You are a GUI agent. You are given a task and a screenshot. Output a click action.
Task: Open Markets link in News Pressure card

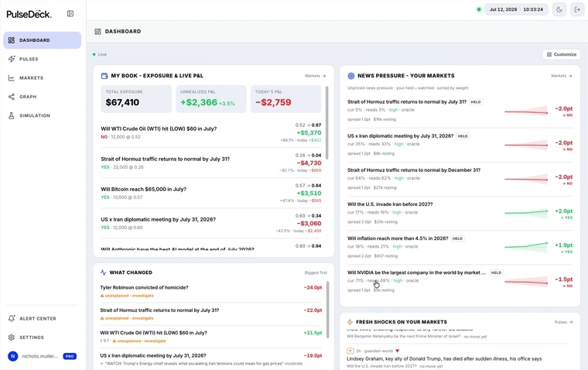(x=562, y=76)
